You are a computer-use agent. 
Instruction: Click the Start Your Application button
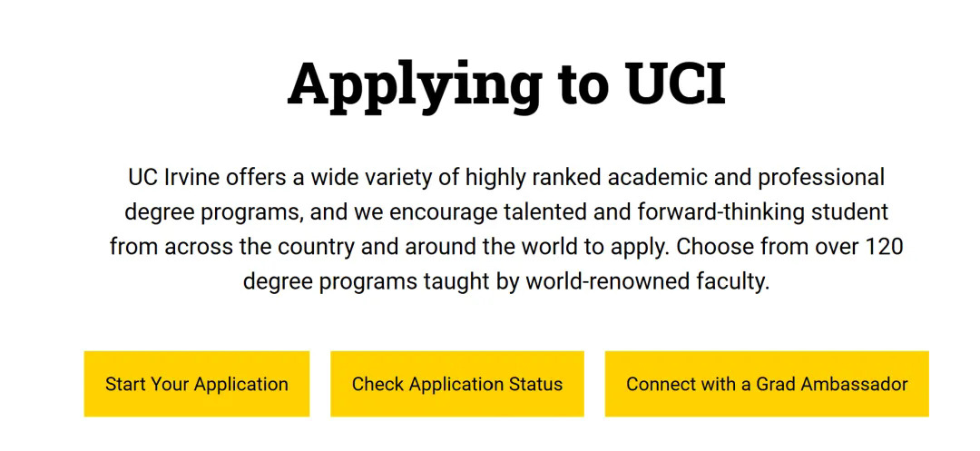pyautogui.click(x=196, y=384)
